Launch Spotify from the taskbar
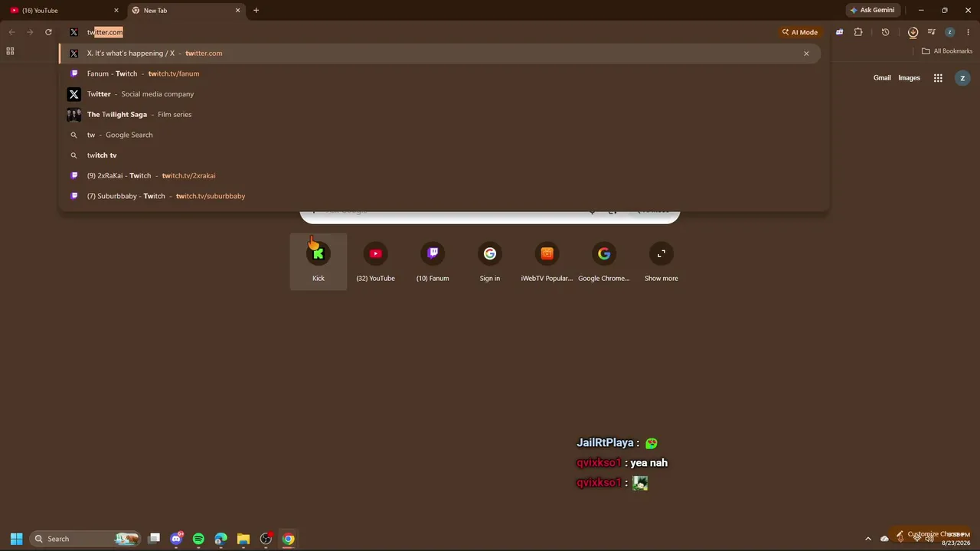Image resolution: width=980 pixels, height=551 pixels. coord(198,539)
